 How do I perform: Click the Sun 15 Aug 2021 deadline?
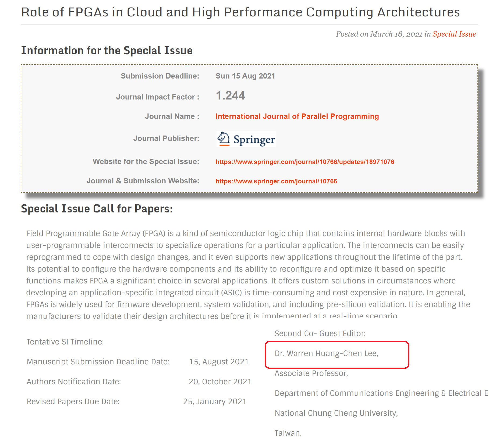[245, 76]
